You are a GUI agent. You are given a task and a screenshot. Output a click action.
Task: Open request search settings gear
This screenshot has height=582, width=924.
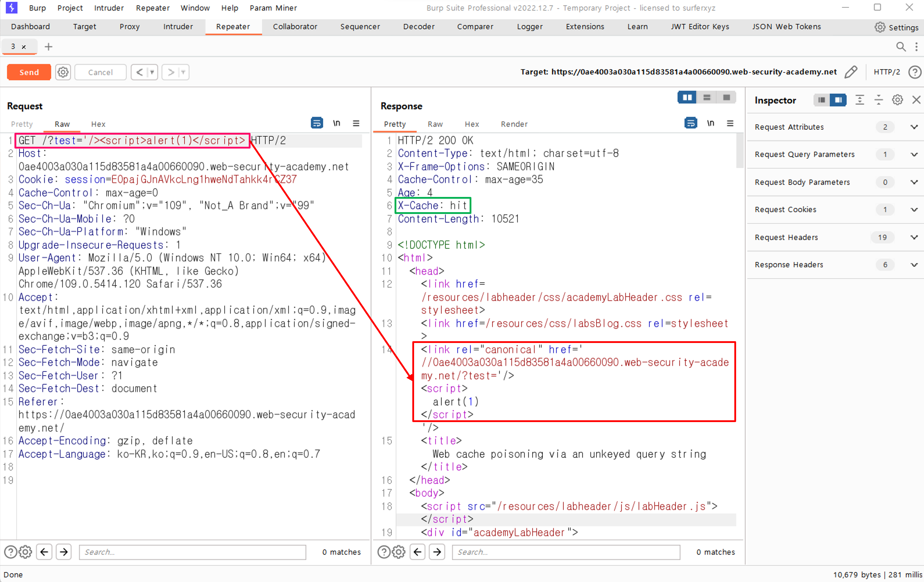[x=25, y=552]
